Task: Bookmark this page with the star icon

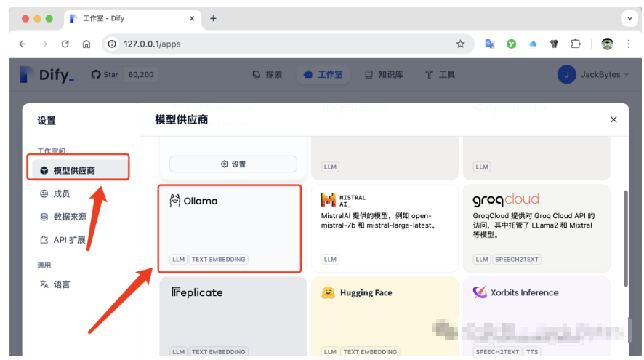Action: click(460, 44)
